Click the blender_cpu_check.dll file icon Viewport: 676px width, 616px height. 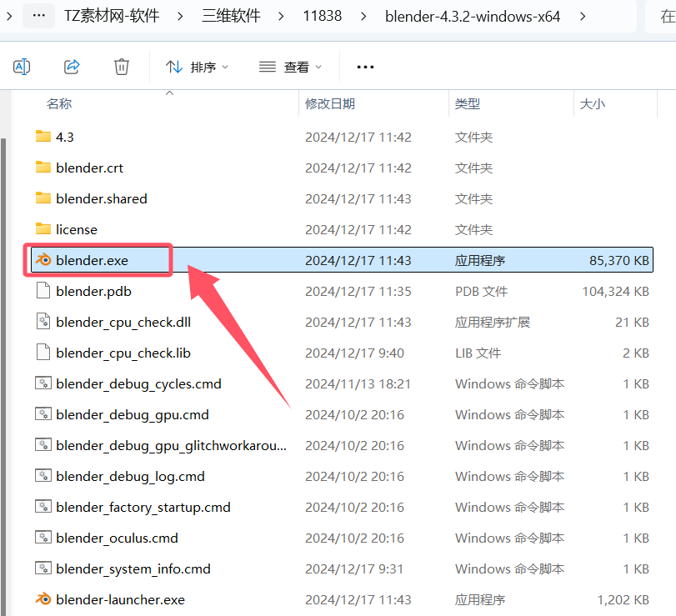[43, 322]
